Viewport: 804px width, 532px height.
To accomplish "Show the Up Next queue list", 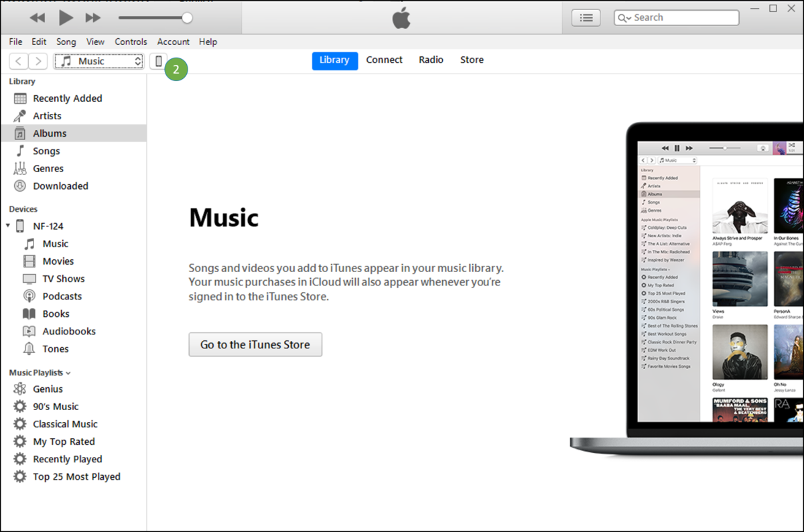I will [x=586, y=17].
